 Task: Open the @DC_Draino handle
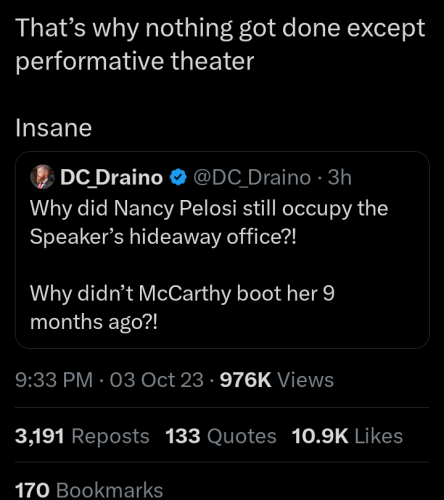click(252, 177)
